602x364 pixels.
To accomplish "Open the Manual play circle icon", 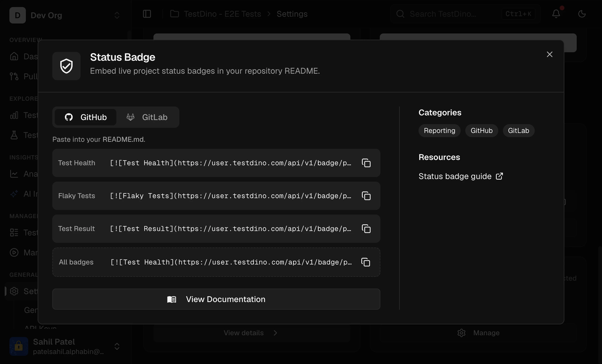I will [14, 252].
